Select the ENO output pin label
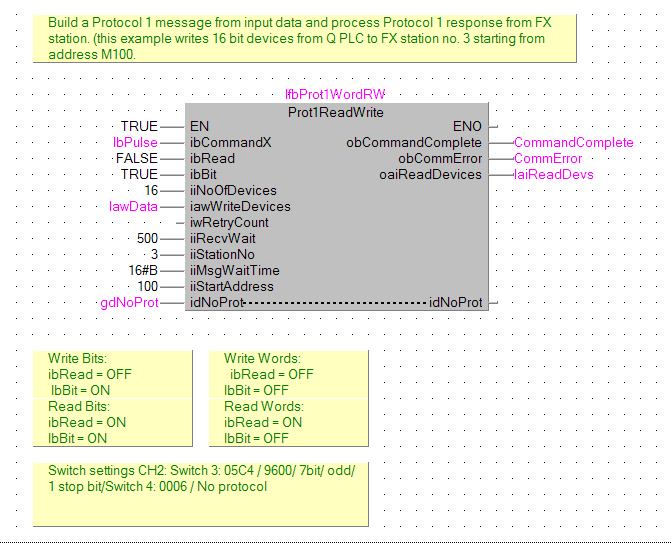This screenshot has height=543, width=671. 467,126
